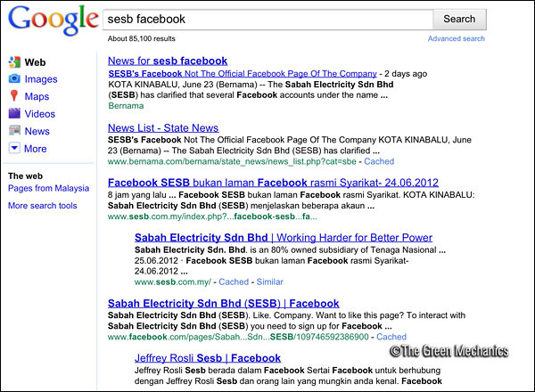
Task: Open Similar pages for sesb.com.my
Action: click(269, 282)
